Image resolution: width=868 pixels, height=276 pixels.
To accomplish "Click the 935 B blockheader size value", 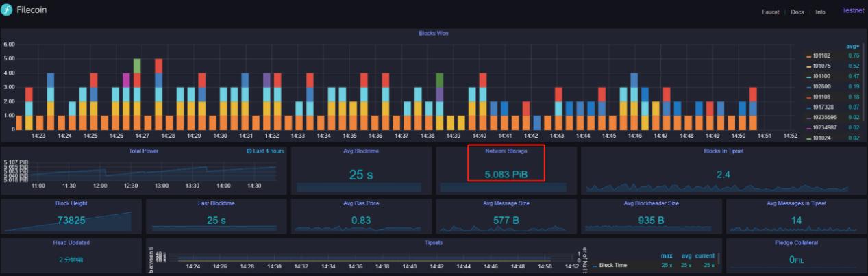I will tap(651, 220).
